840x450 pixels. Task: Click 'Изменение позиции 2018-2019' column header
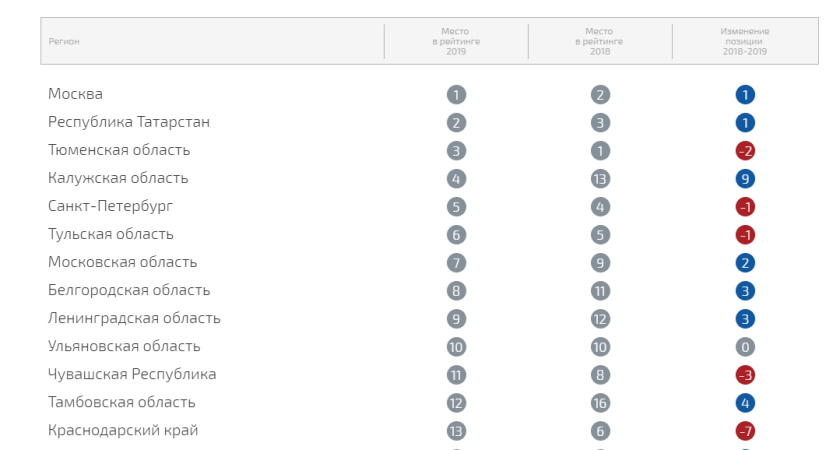(x=744, y=41)
